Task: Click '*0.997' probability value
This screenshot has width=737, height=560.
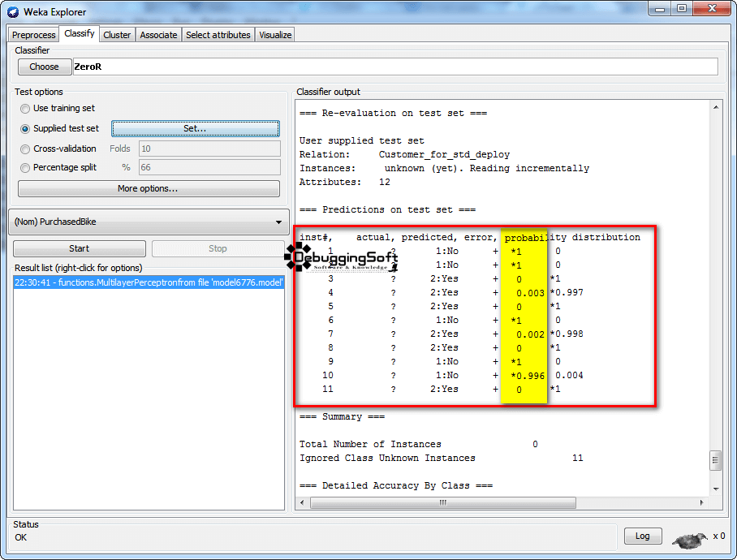Action: pos(567,293)
